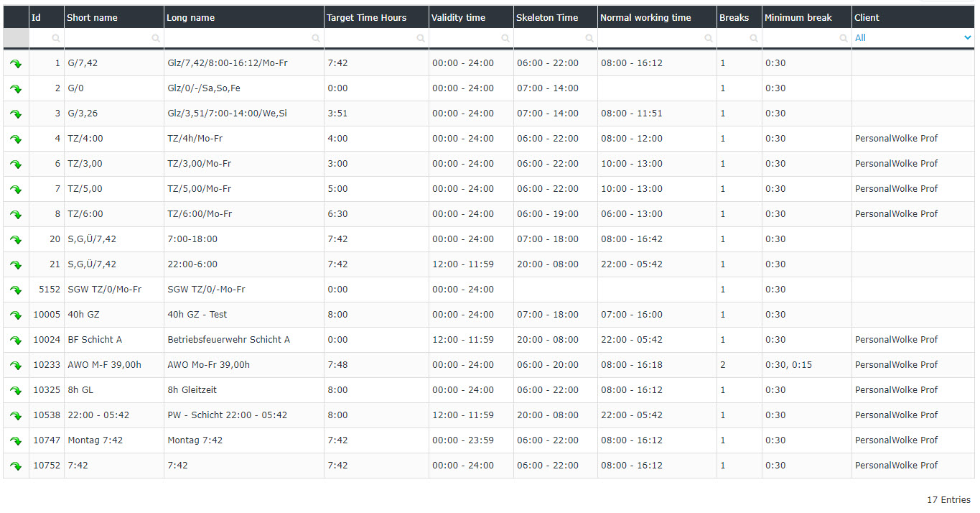This screenshot has width=980, height=513.
Task: Select green arrow for TZ/4:00 entry
Action: pos(16,139)
